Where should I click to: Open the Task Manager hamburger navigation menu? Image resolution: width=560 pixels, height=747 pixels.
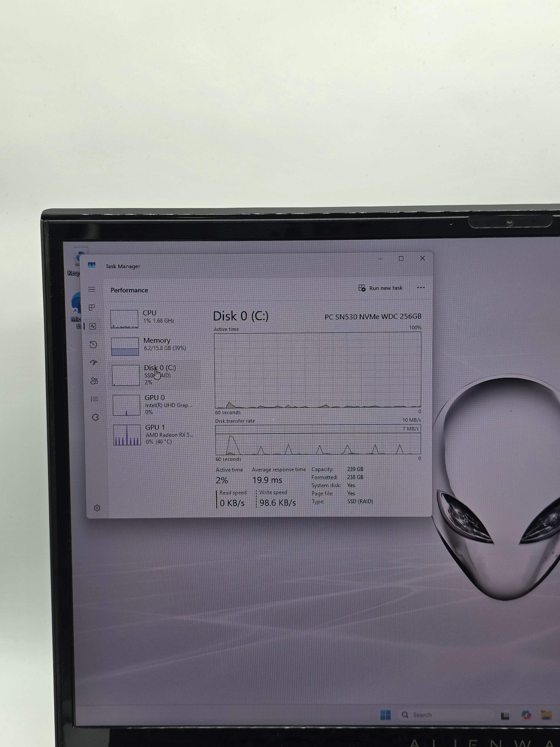92,289
